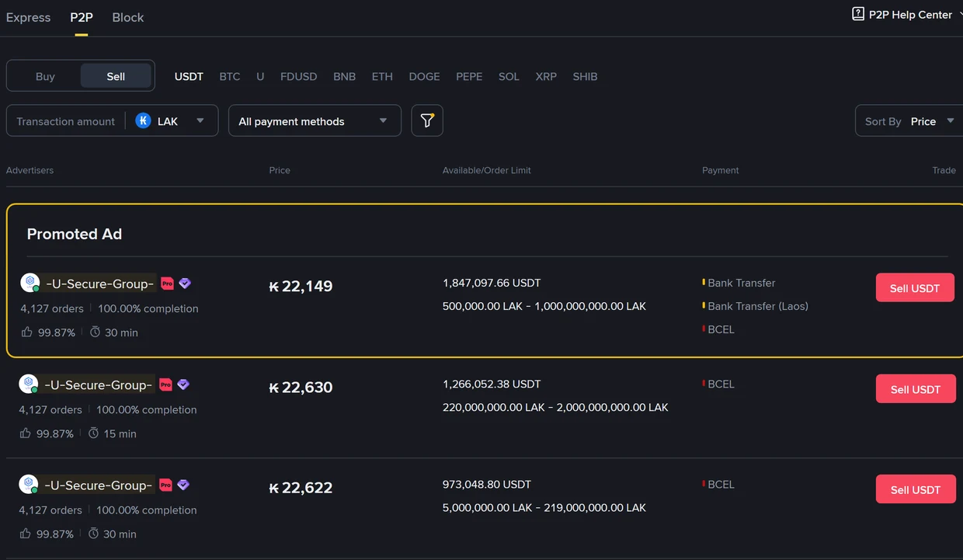Open -U-Secure-Group- profile in 22,622 row
This screenshot has width=963, height=560.
(98, 485)
